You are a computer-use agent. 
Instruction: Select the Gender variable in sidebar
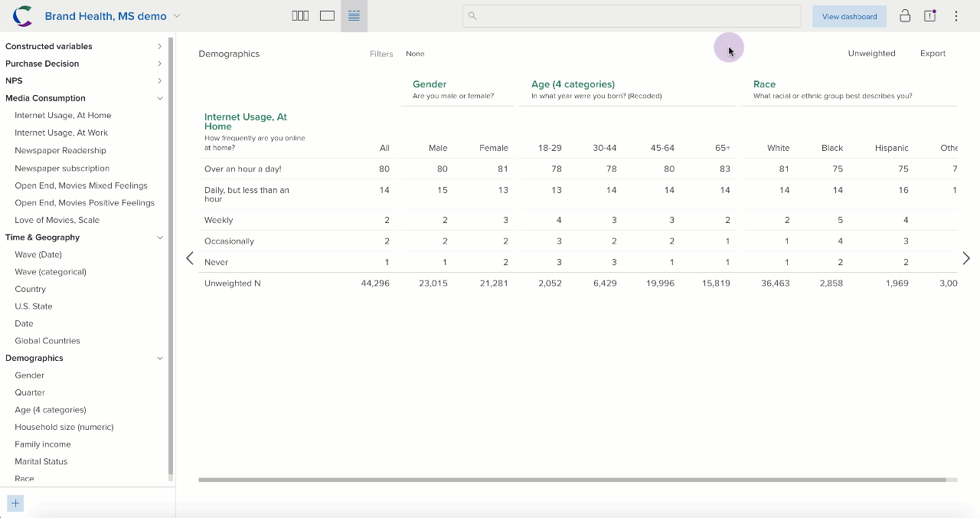(x=29, y=375)
